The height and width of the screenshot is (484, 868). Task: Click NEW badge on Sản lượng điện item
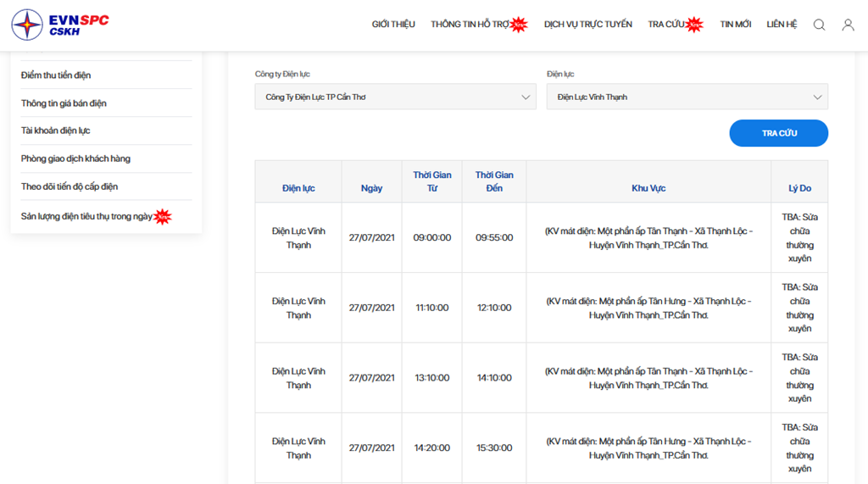163,217
